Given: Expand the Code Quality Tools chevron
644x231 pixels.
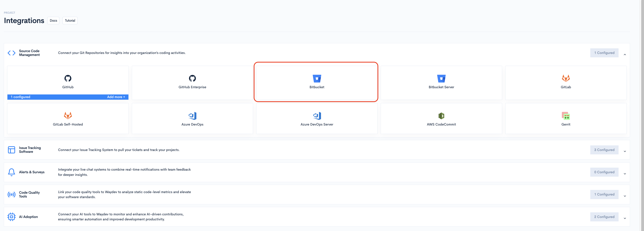Looking at the screenshot, I should point(625,196).
